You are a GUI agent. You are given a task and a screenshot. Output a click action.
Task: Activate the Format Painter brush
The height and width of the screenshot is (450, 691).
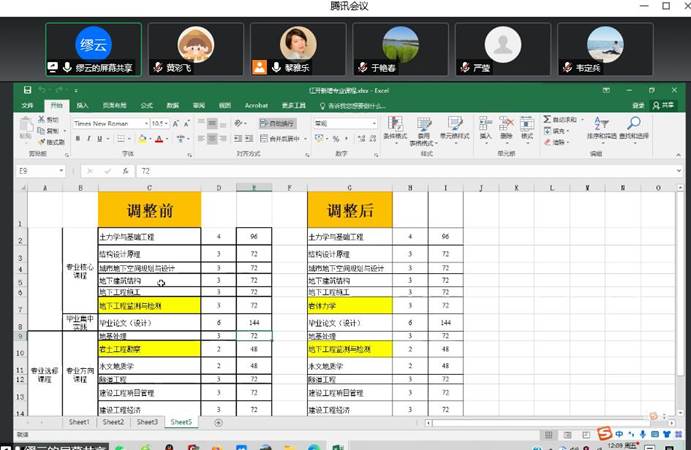(x=42, y=142)
